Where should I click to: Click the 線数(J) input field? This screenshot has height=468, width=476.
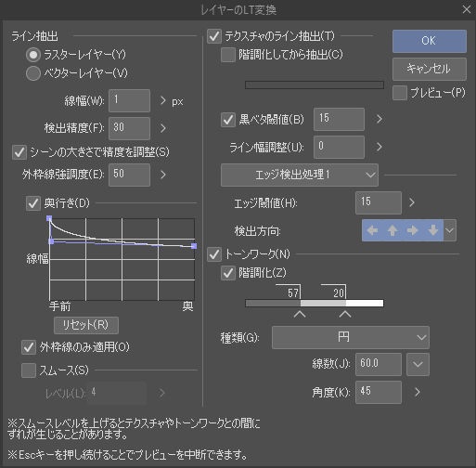[x=379, y=364]
